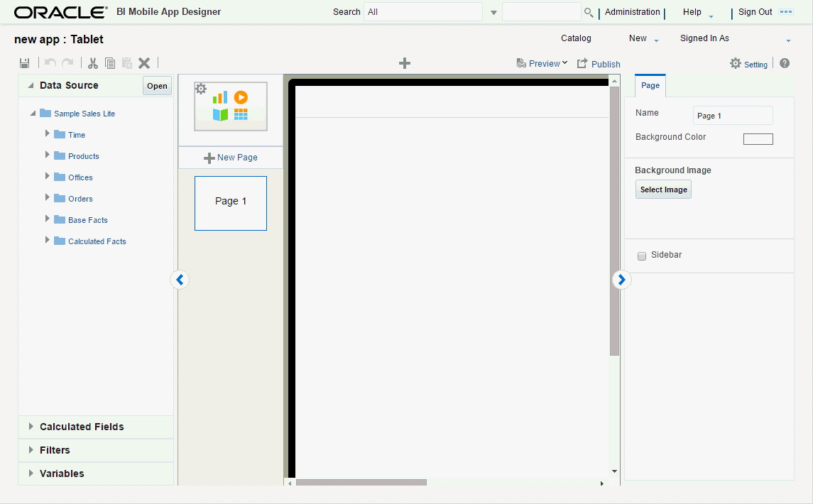Delete selection with the X toolbar icon

point(144,62)
